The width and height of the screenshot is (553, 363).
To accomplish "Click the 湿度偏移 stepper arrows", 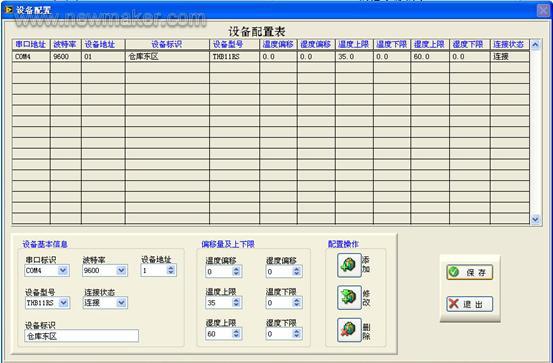I will pyautogui.click(x=297, y=271).
